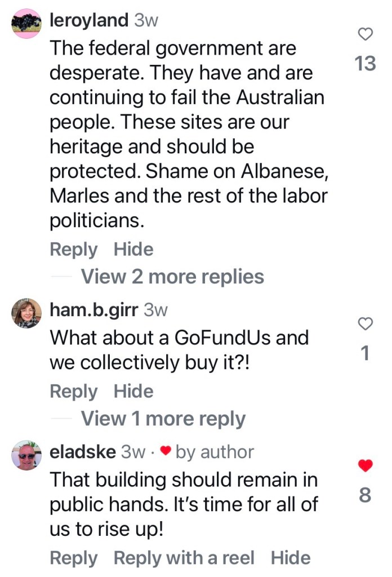Open eladske's profile avatar

tap(26, 455)
